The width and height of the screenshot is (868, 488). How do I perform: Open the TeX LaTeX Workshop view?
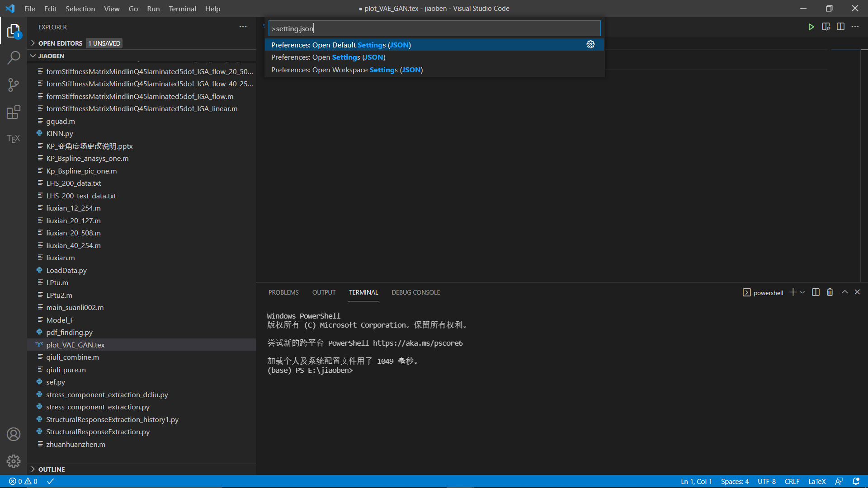(x=14, y=139)
